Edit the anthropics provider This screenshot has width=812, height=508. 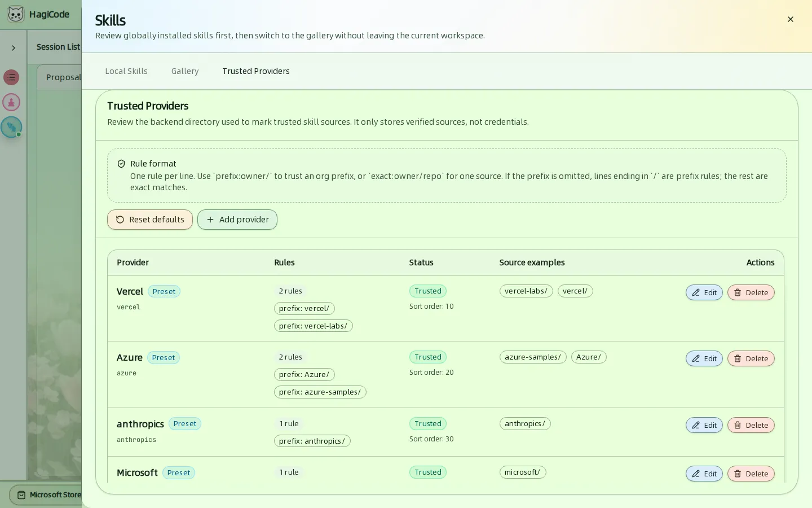(x=704, y=425)
